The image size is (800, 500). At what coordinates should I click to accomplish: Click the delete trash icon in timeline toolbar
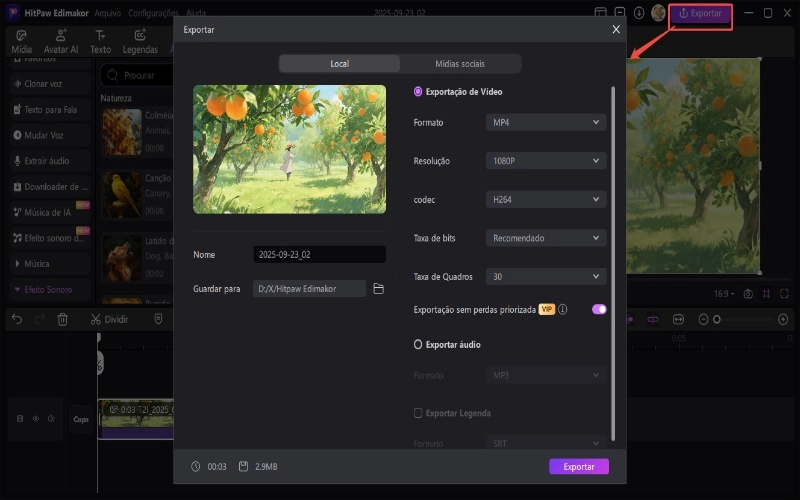tap(62, 319)
